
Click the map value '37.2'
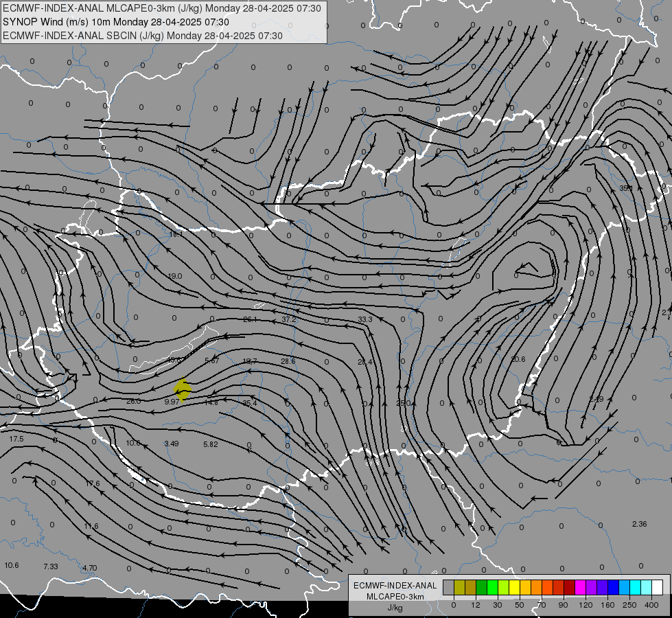tap(289, 319)
